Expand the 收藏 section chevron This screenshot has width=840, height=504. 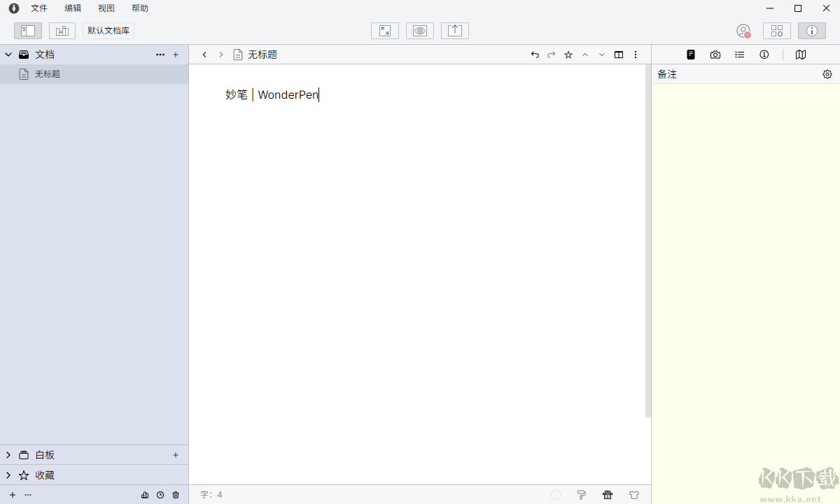[x=8, y=475]
